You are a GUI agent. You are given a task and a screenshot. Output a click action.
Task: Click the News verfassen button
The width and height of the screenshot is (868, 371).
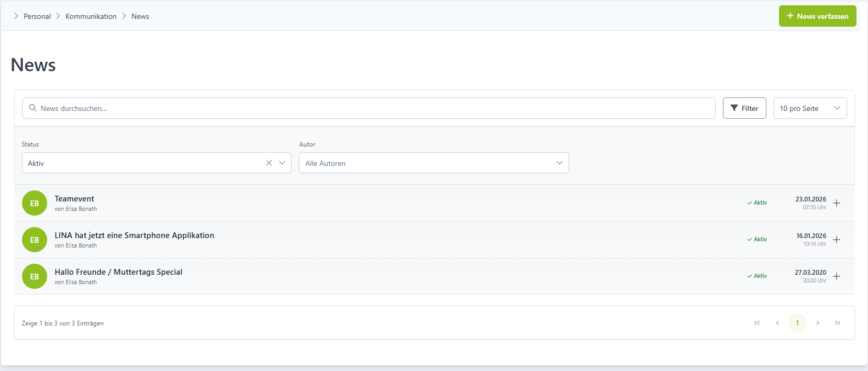(817, 16)
